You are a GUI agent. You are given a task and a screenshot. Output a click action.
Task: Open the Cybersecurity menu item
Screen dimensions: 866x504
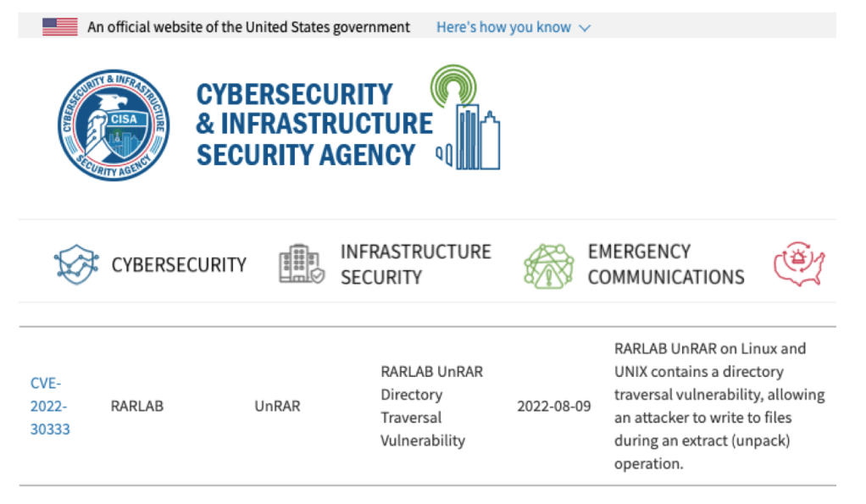point(179,264)
